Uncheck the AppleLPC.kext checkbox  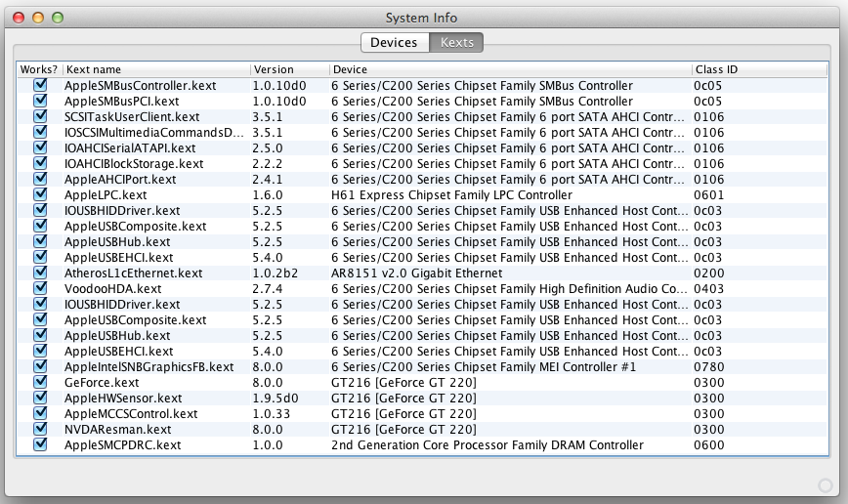pyautogui.click(x=40, y=194)
